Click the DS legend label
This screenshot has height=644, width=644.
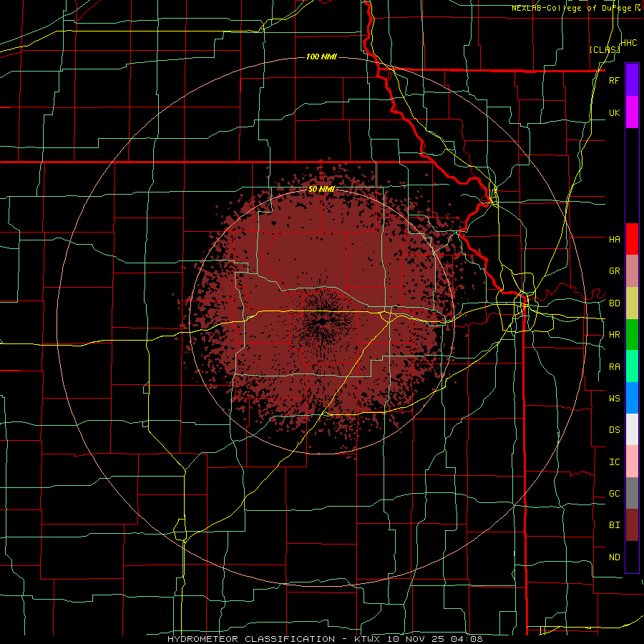coord(614,430)
